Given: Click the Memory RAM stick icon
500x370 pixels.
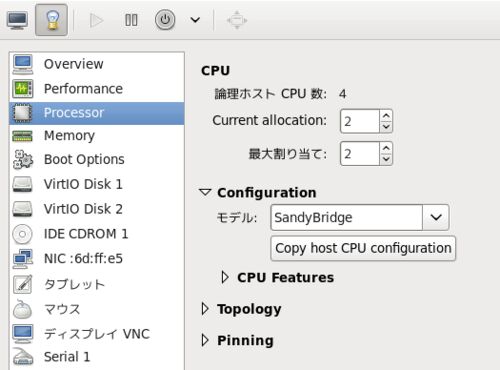Looking at the screenshot, I should (x=23, y=136).
